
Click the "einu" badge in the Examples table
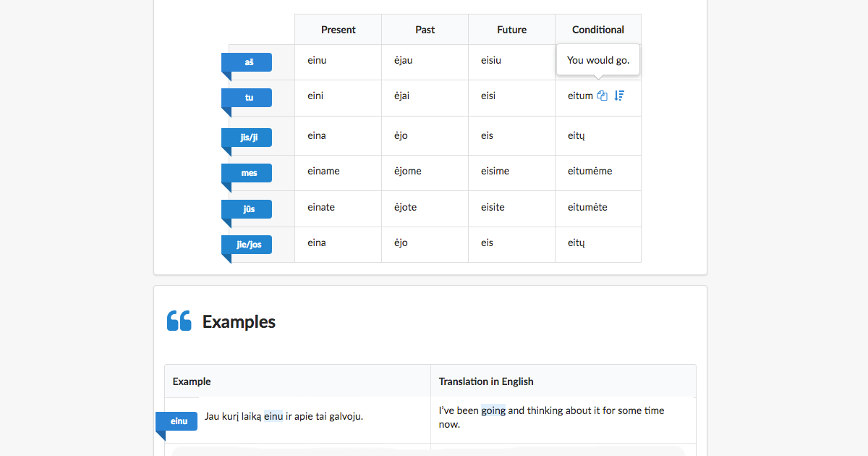click(x=176, y=421)
